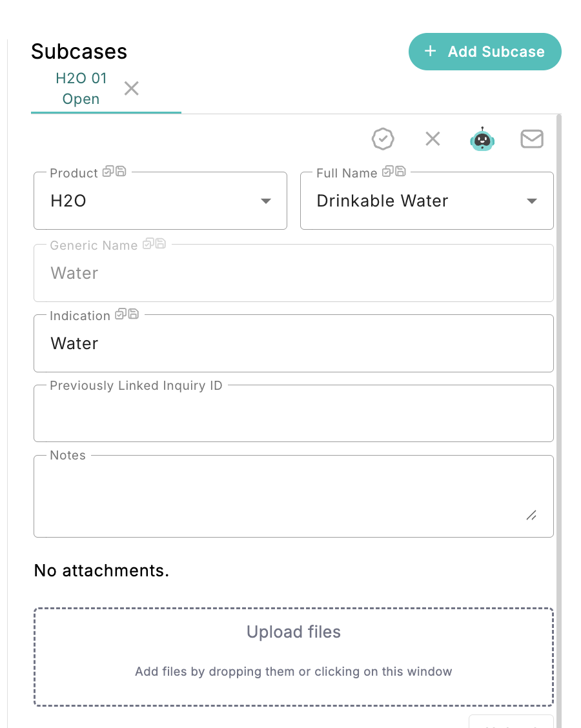
Task: Close the H2O 01 subcase tab
Action: (x=132, y=88)
